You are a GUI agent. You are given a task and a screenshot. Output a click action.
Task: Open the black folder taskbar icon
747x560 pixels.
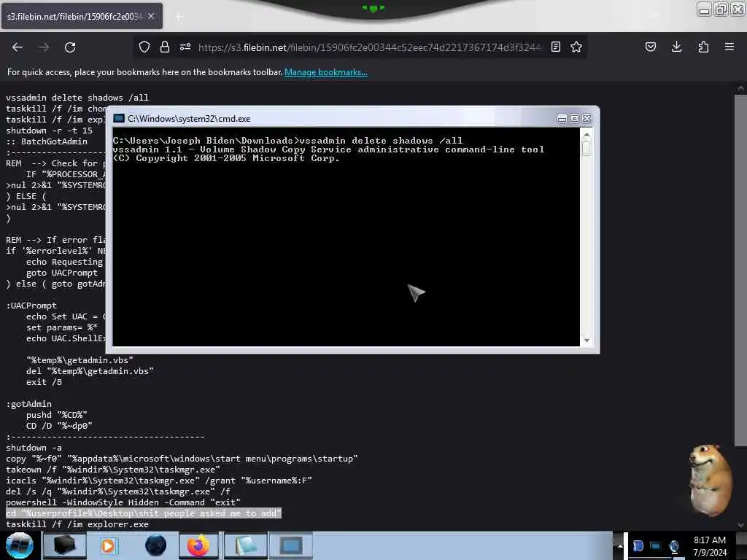pyautogui.click(x=64, y=545)
